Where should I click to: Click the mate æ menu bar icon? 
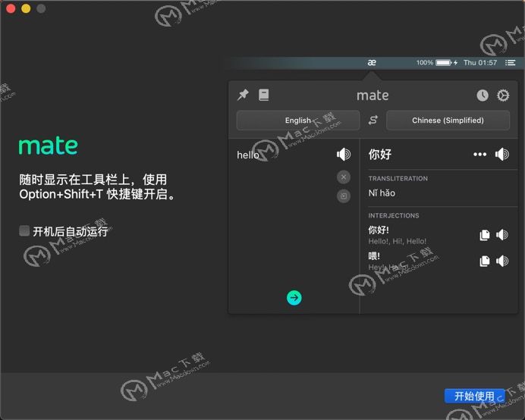point(372,63)
